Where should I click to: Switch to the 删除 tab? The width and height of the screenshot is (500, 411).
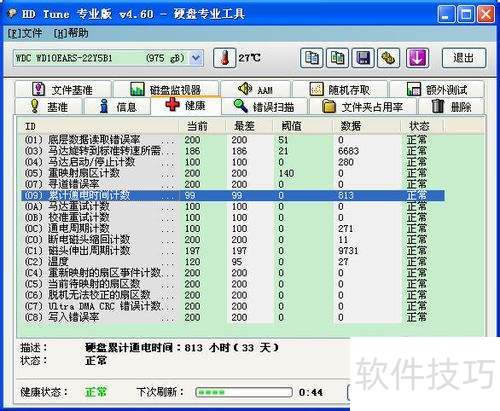(451, 107)
